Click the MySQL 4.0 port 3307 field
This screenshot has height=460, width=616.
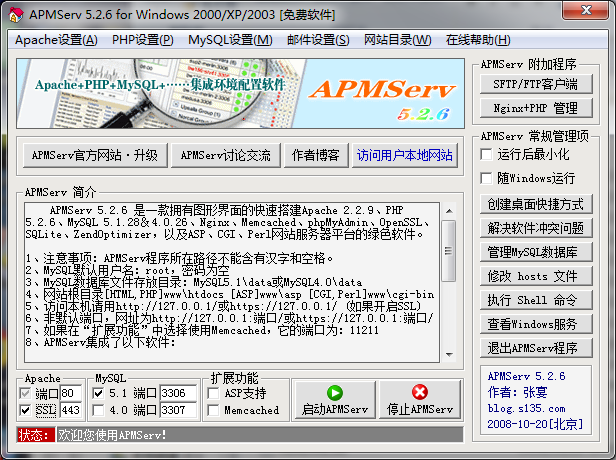coord(178,410)
